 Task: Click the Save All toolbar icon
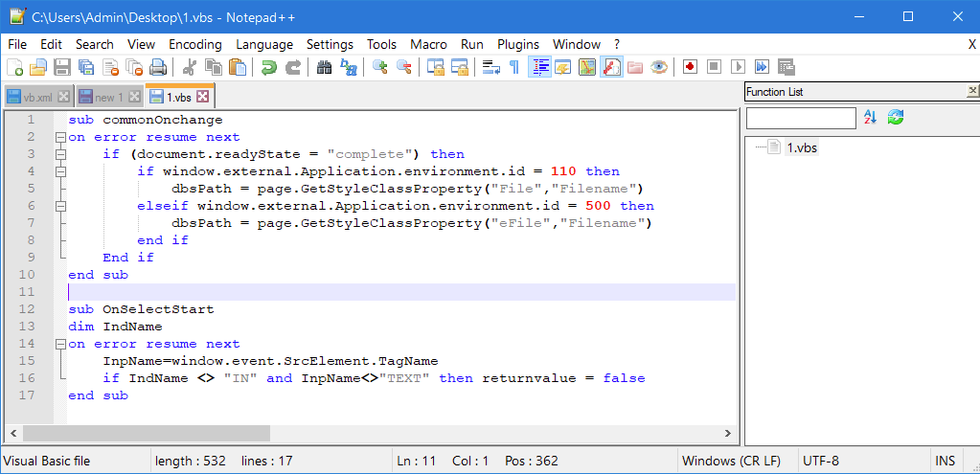86,67
